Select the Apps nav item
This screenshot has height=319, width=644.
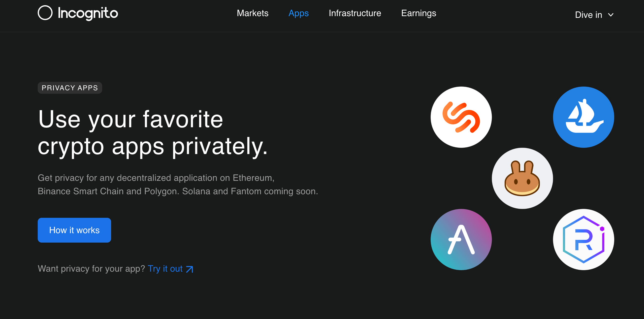(x=298, y=13)
